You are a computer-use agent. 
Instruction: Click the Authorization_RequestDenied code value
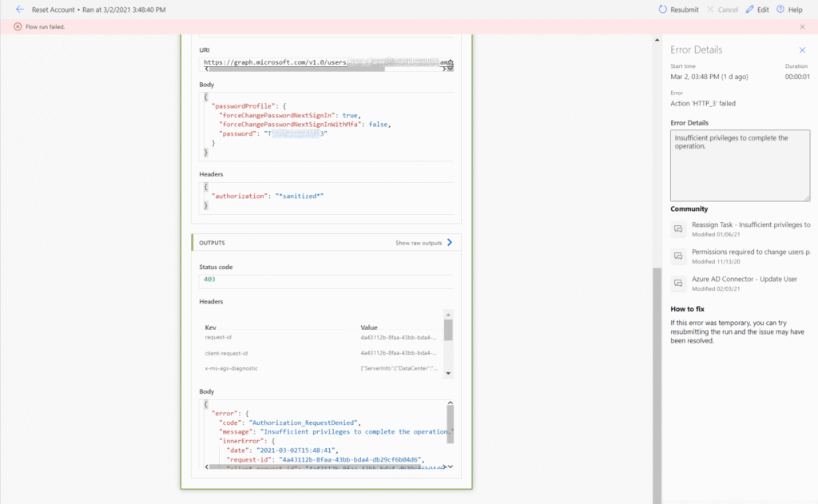[x=303, y=423]
